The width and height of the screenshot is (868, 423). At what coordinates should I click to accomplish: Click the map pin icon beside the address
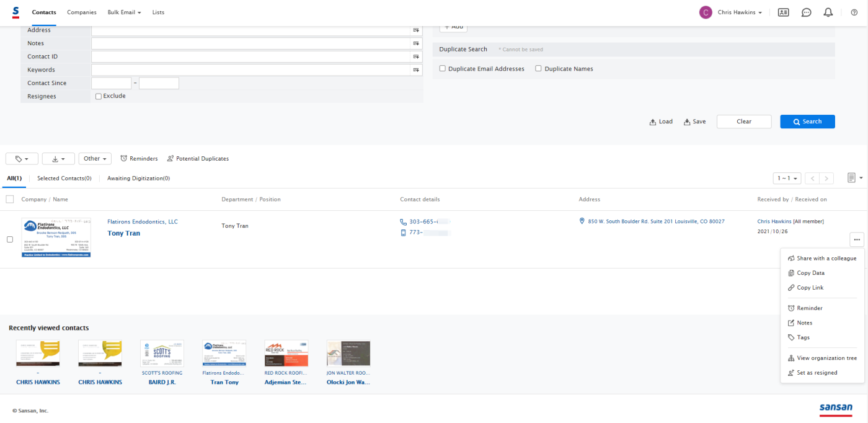[x=582, y=221]
